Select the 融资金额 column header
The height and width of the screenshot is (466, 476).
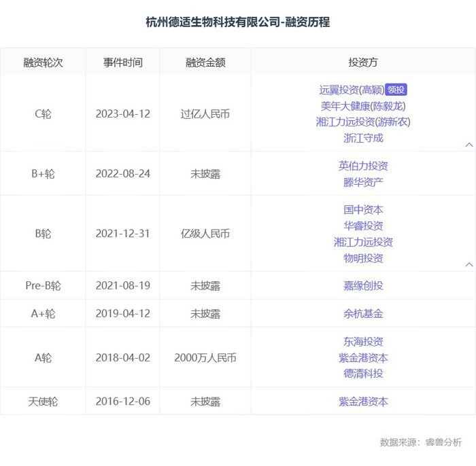[205, 62]
